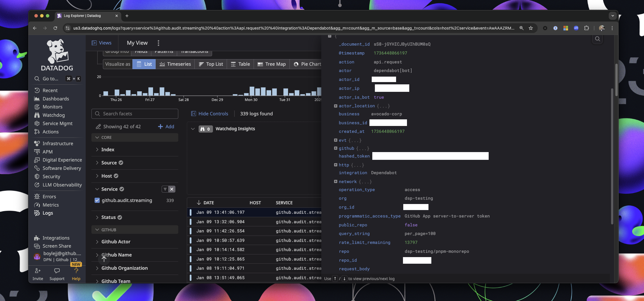Image resolution: width=644 pixels, height=301 pixels.
Task: Uncheck the github.audit.streaming service checkbox
Action: click(97, 200)
